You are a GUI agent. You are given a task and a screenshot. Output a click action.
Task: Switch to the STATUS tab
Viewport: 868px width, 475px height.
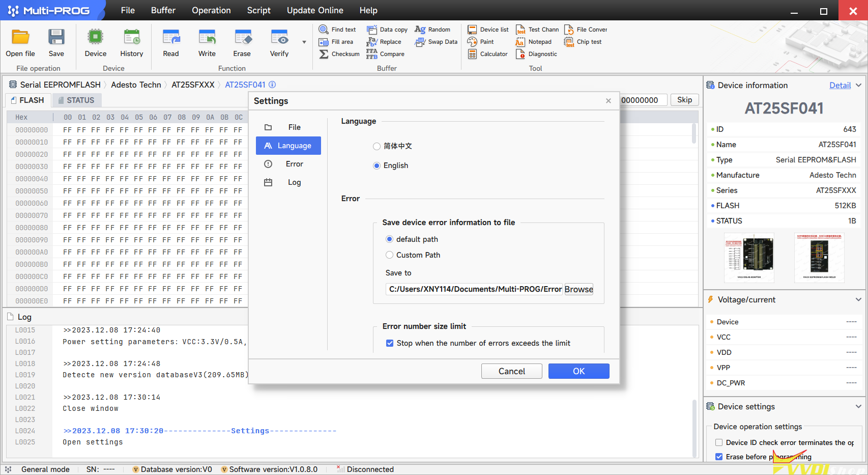point(76,100)
